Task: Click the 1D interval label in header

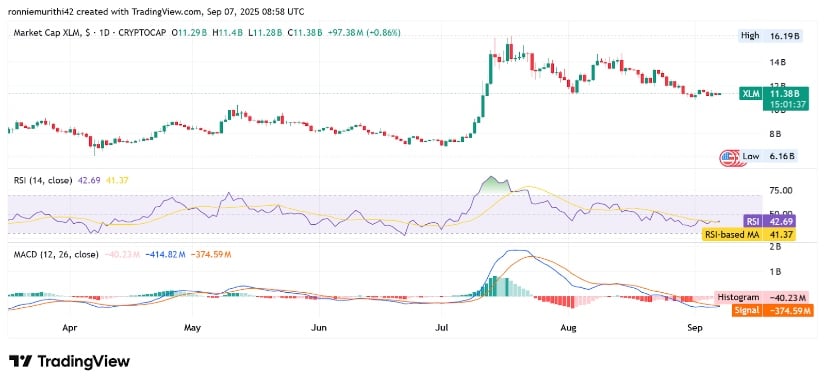Action: click(104, 33)
